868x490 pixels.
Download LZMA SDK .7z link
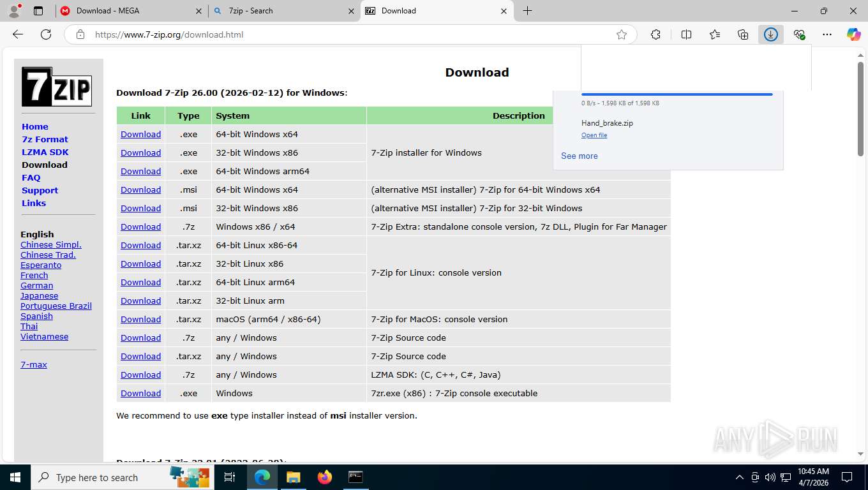(x=140, y=375)
